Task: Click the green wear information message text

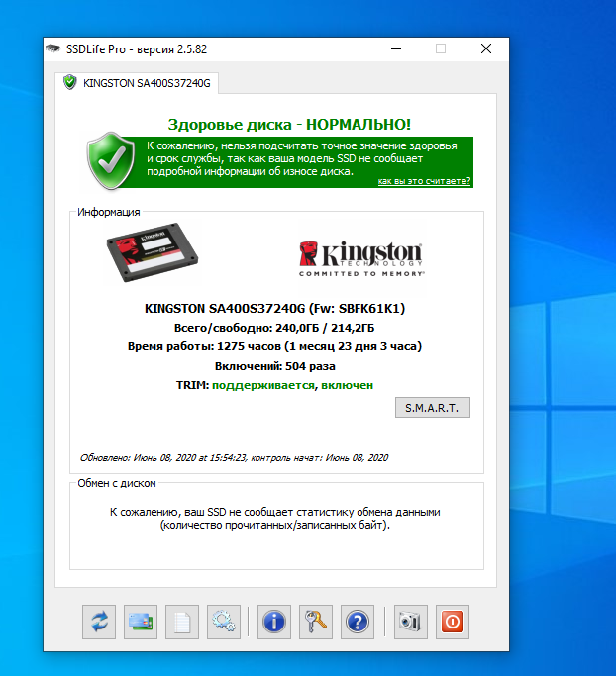Action: tap(301, 158)
